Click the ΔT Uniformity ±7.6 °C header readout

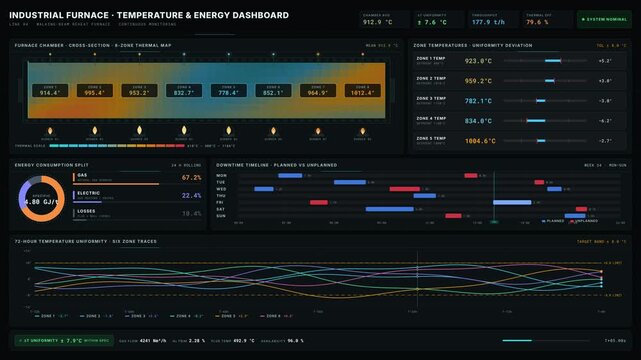click(439, 19)
